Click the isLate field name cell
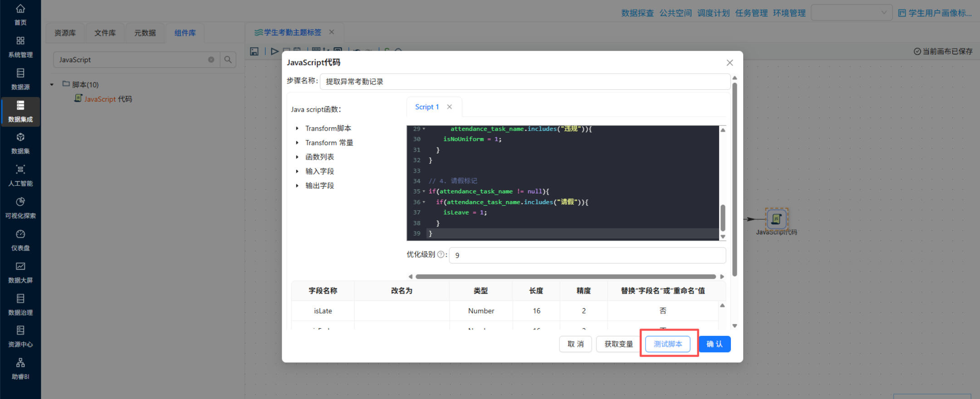The width and height of the screenshot is (980, 399). pos(323,311)
